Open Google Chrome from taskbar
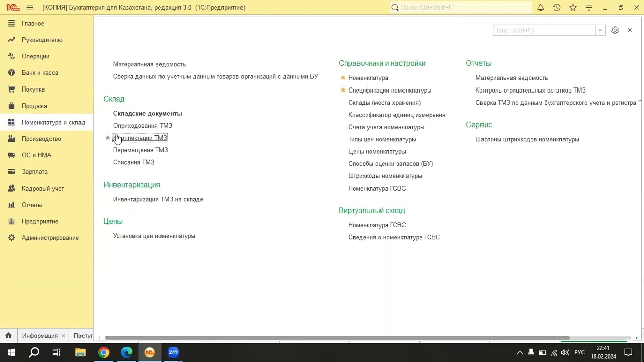The width and height of the screenshot is (644, 362). 104,352
